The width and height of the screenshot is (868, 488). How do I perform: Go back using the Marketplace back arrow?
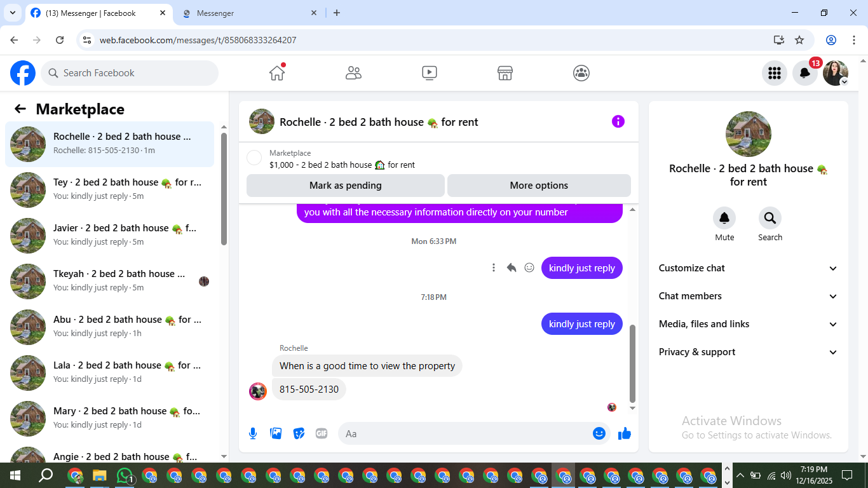tap(20, 109)
